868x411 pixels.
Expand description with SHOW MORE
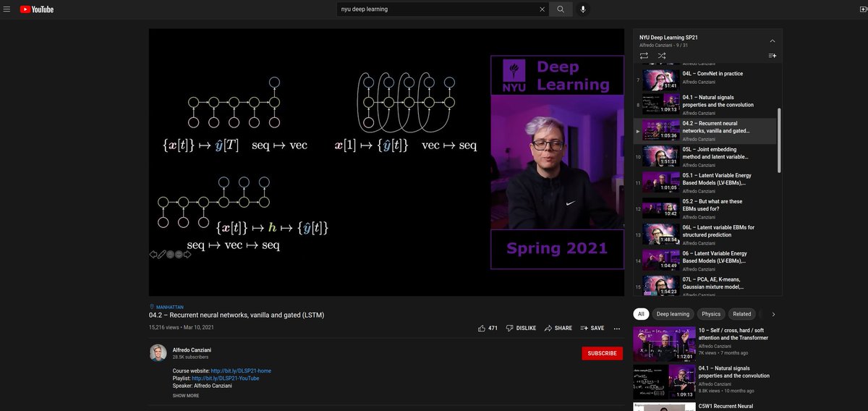point(186,396)
